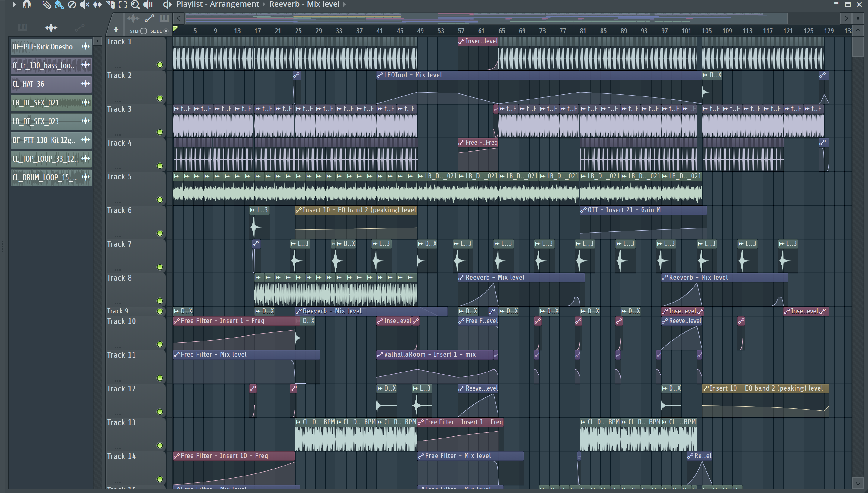Open the arrow after Reeverb - Mix level
Screen dimensions: 868x493
344,5
